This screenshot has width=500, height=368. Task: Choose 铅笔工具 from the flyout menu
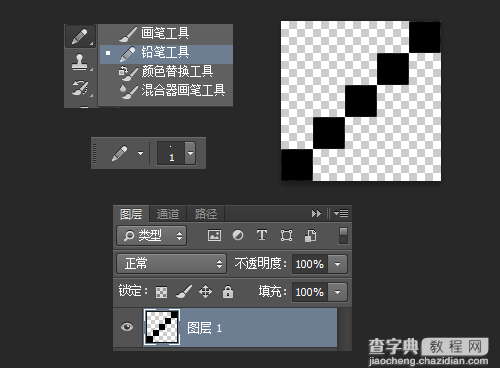pyautogui.click(x=166, y=54)
